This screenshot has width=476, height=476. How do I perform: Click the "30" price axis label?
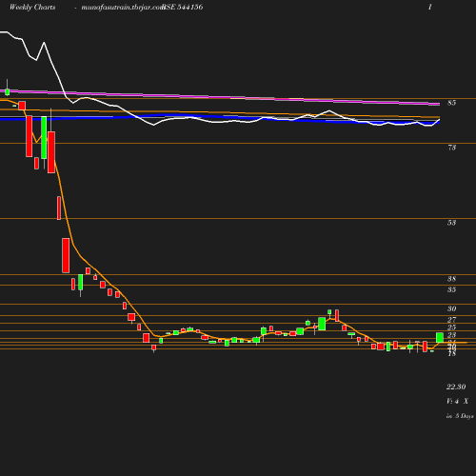coord(451,308)
